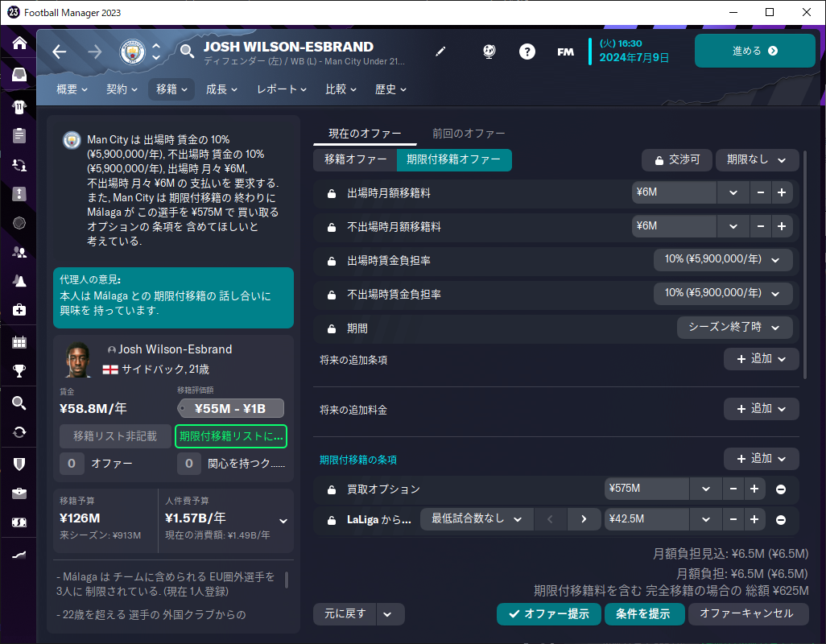Open the Schedule calendar icon
The height and width of the screenshot is (644, 826).
[19, 342]
